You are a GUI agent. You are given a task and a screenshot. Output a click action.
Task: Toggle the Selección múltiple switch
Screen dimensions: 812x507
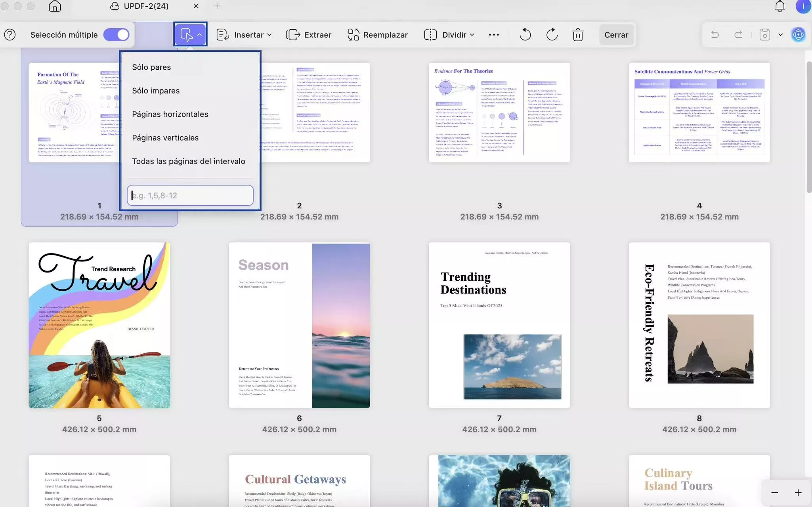116,35
